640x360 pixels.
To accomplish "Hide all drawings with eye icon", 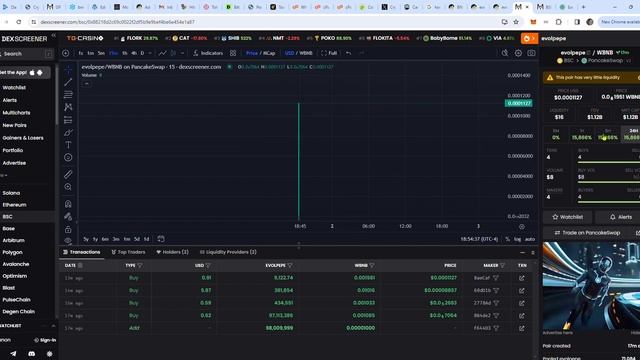I will pos(68,241).
